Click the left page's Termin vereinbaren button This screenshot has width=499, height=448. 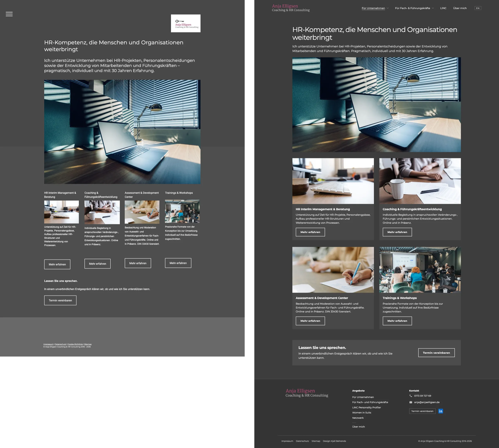(60, 300)
